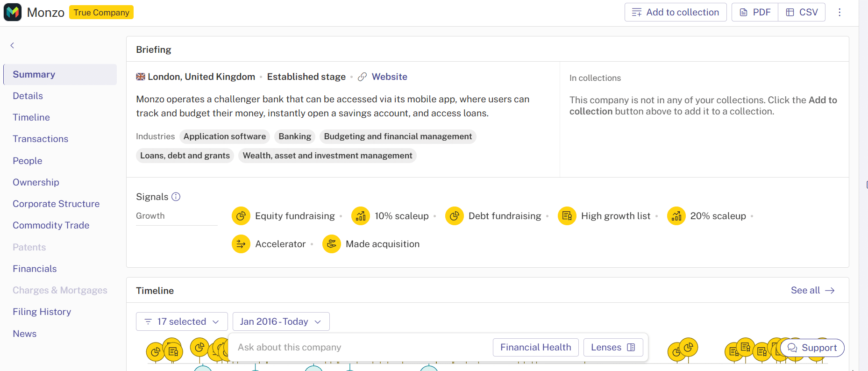
Task: Export company profile as PDF
Action: (755, 12)
